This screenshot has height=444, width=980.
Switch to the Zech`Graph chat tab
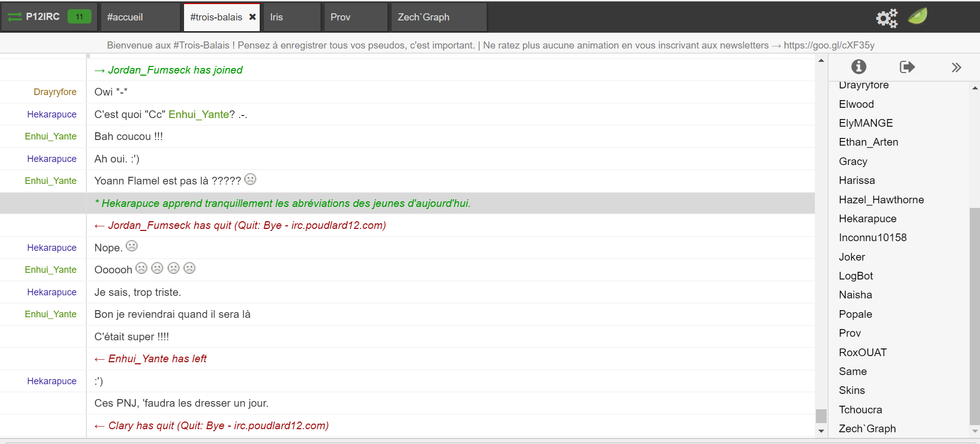point(439,17)
